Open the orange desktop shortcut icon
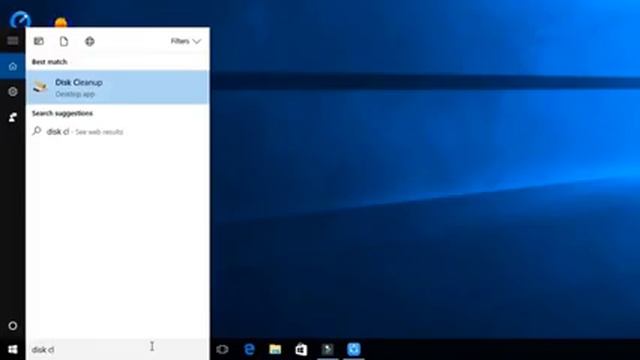The image size is (640, 360). click(x=61, y=23)
